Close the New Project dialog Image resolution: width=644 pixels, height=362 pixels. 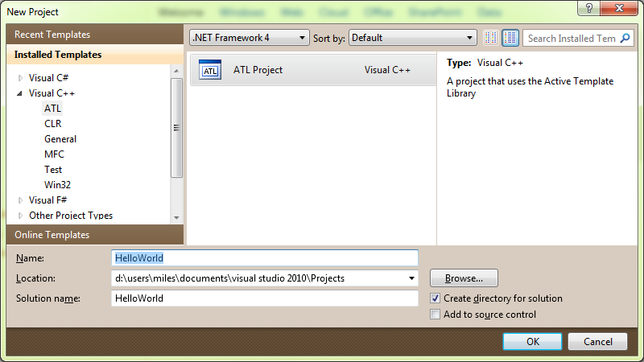(619, 8)
